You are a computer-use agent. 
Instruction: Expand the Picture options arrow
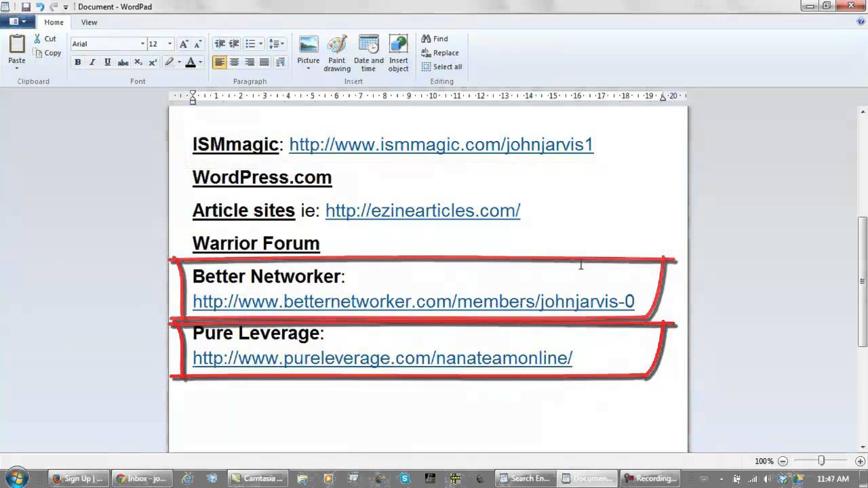coord(309,69)
